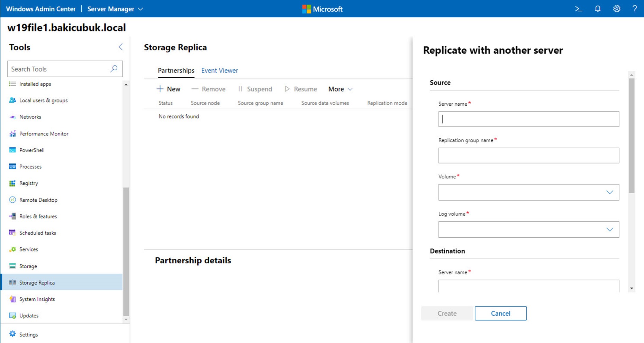Click the Services icon
The image size is (644, 343).
12,249
